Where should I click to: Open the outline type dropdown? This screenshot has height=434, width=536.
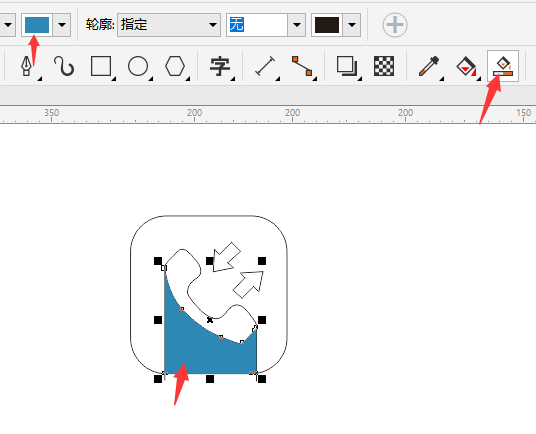[169, 25]
